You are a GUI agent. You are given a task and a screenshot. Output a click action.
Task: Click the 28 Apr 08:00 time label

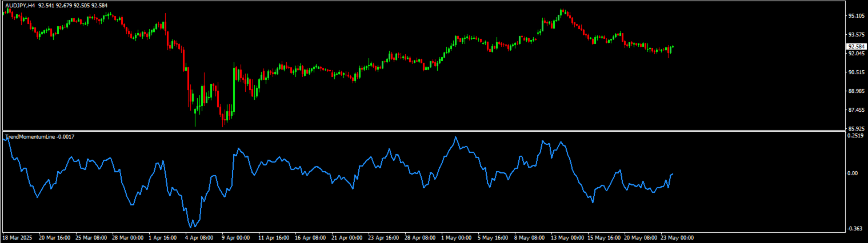tap(421, 237)
